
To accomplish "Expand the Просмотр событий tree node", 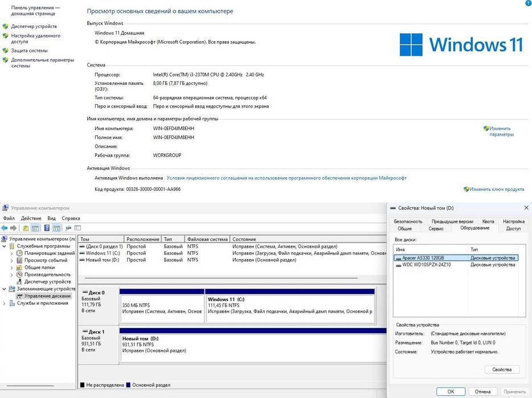I will point(12,261).
